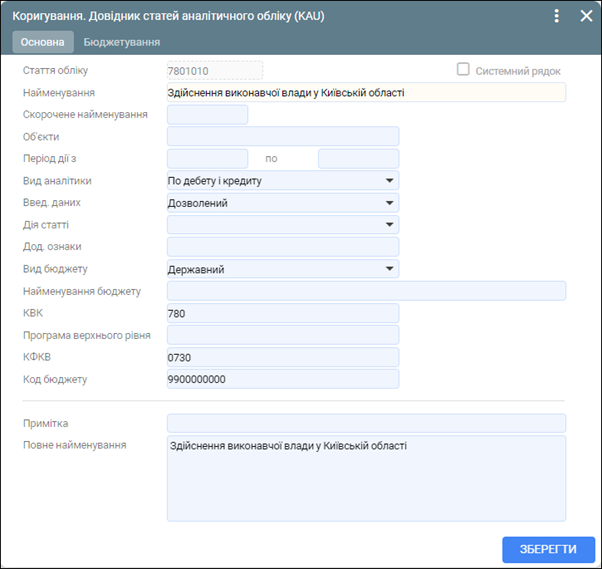602x569 pixels.
Task: Close the KAU editing dialog
Action: point(586,16)
